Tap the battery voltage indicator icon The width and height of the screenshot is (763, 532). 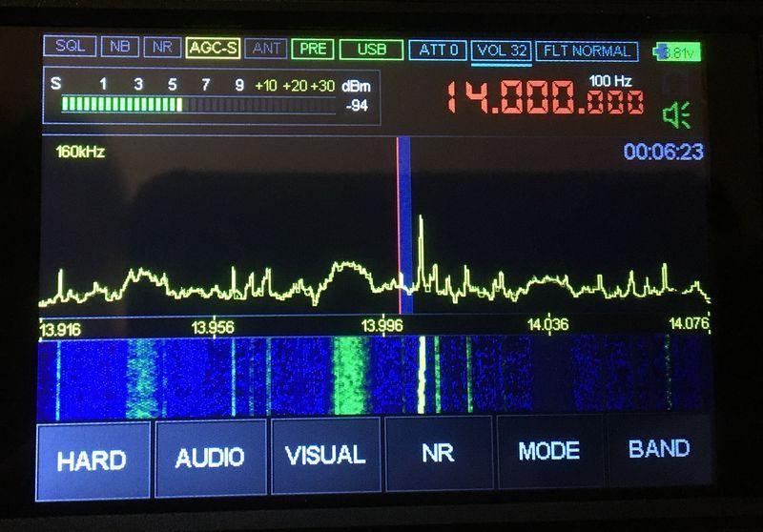click(x=678, y=51)
